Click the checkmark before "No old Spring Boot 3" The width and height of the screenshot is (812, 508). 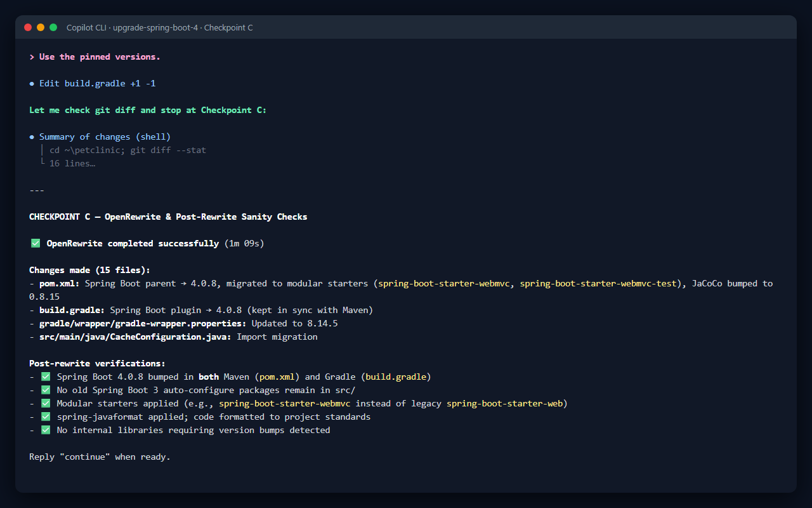pyautogui.click(x=46, y=390)
